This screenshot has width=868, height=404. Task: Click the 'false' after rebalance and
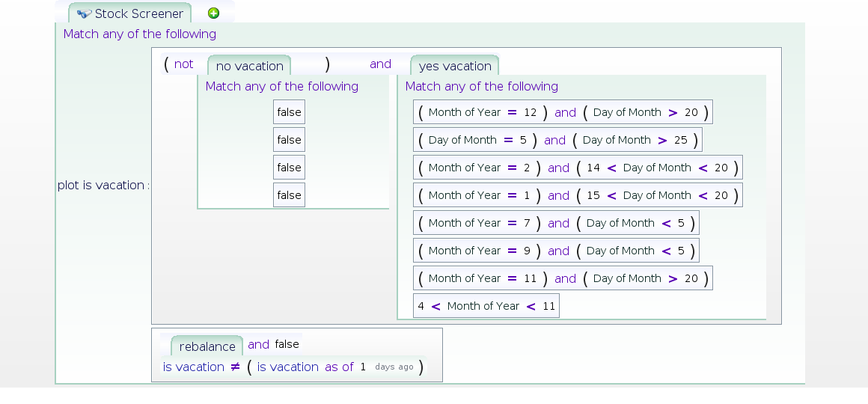pyautogui.click(x=287, y=344)
